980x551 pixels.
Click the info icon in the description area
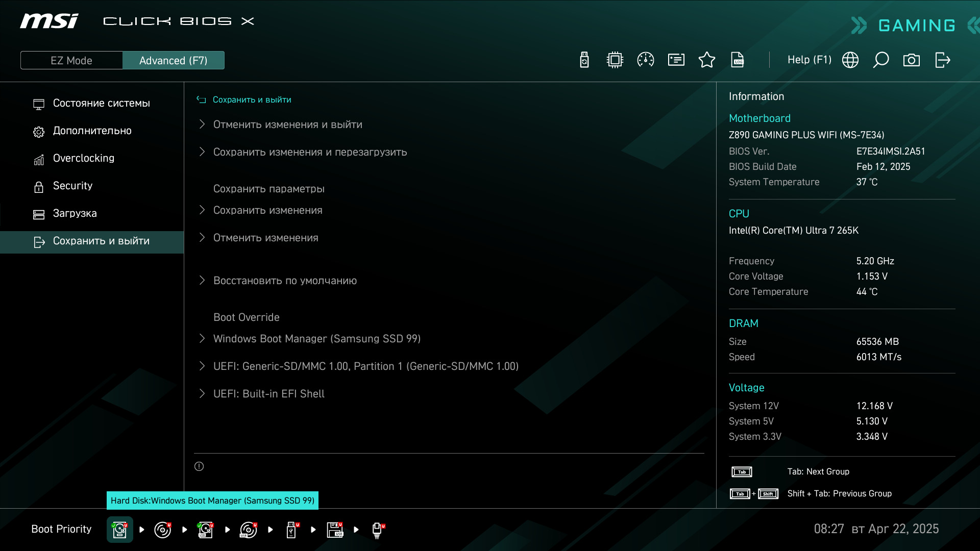pos(199,466)
